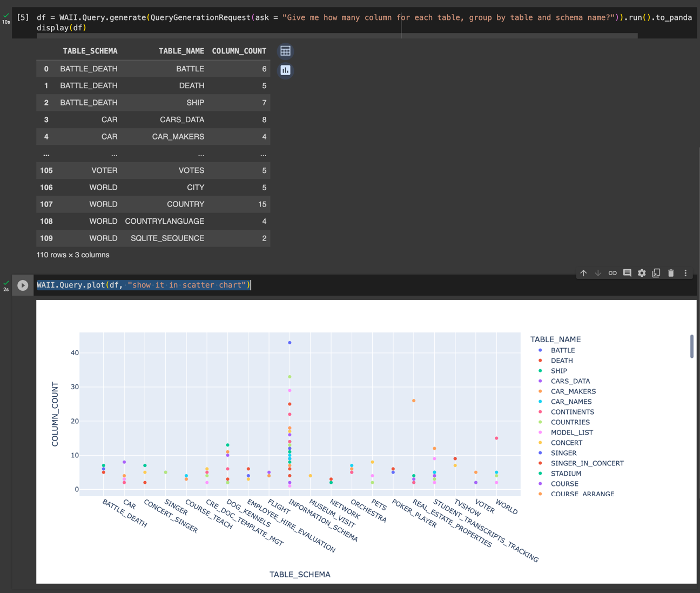The width and height of the screenshot is (700, 593).
Task: Click the code cell horizontal scrollbar
Action: tap(337, 36)
